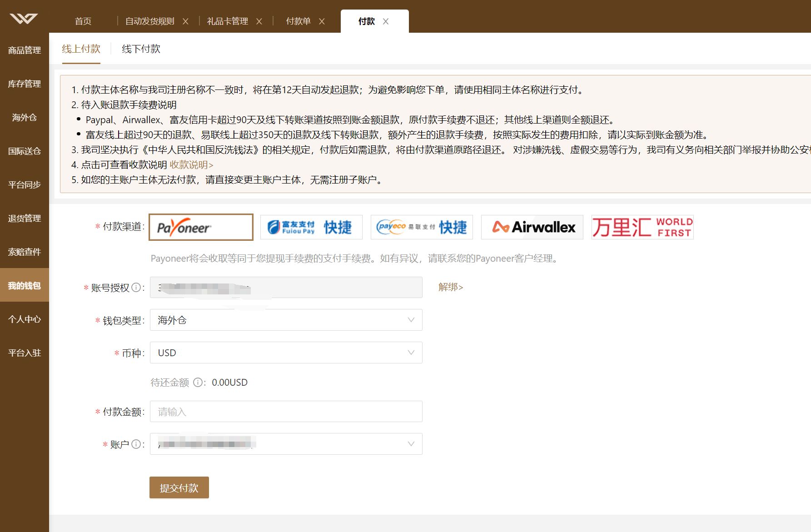Open 商品管理 in the sidebar

point(25,50)
